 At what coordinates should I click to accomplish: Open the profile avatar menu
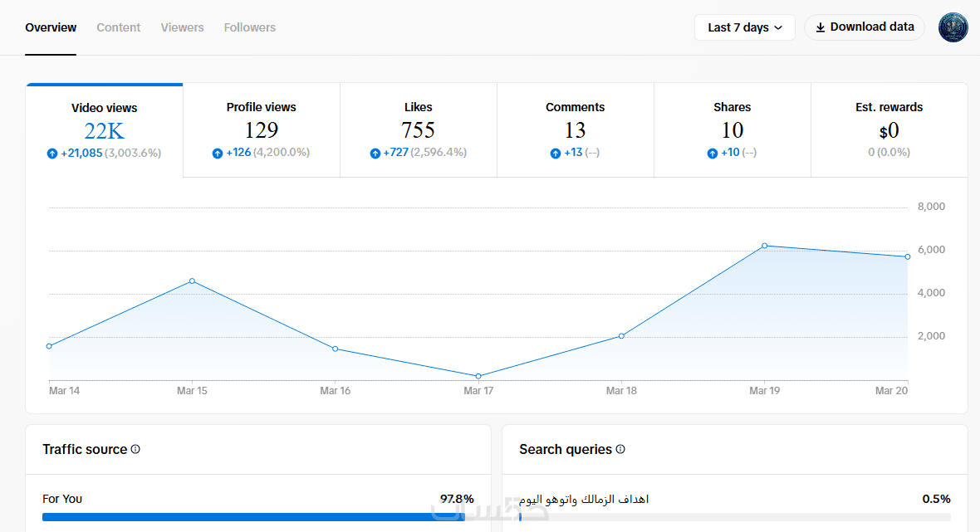[x=953, y=27]
